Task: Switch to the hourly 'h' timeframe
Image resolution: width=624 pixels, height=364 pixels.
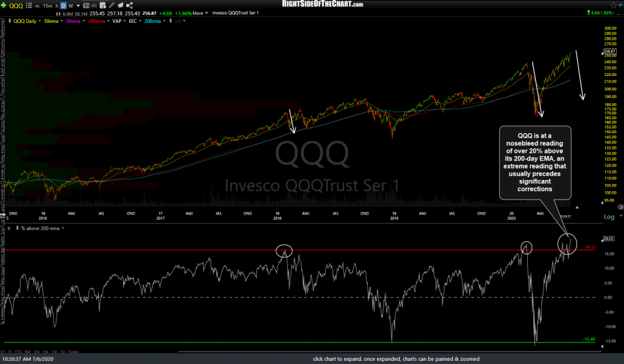Action: coord(57,6)
